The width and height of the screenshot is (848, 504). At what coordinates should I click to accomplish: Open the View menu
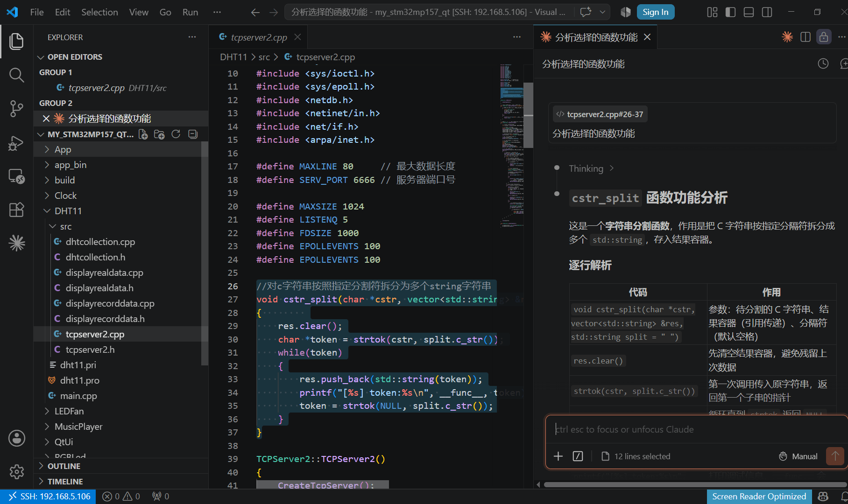click(139, 12)
